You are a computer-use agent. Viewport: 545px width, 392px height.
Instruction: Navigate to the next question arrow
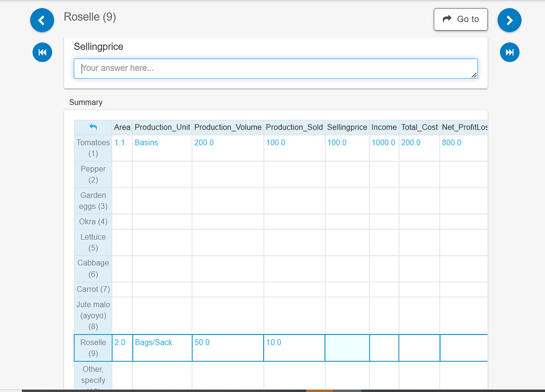click(x=509, y=20)
